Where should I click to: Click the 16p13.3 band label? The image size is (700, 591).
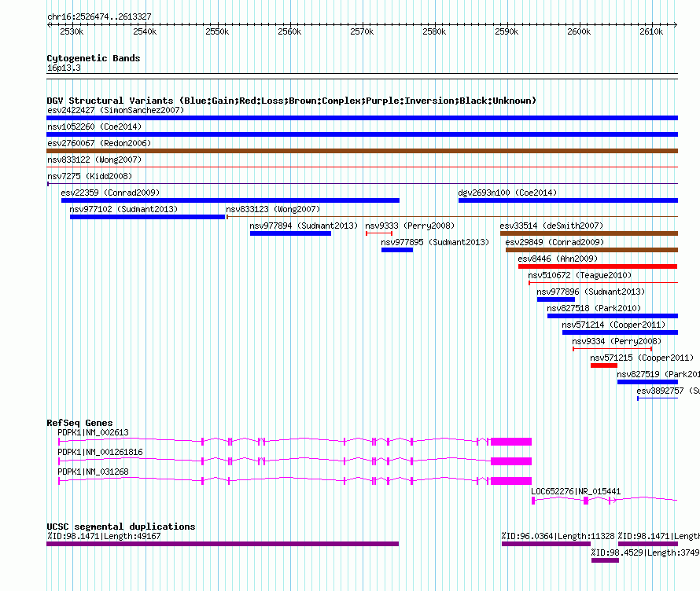pyautogui.click(x=64, y=68)
